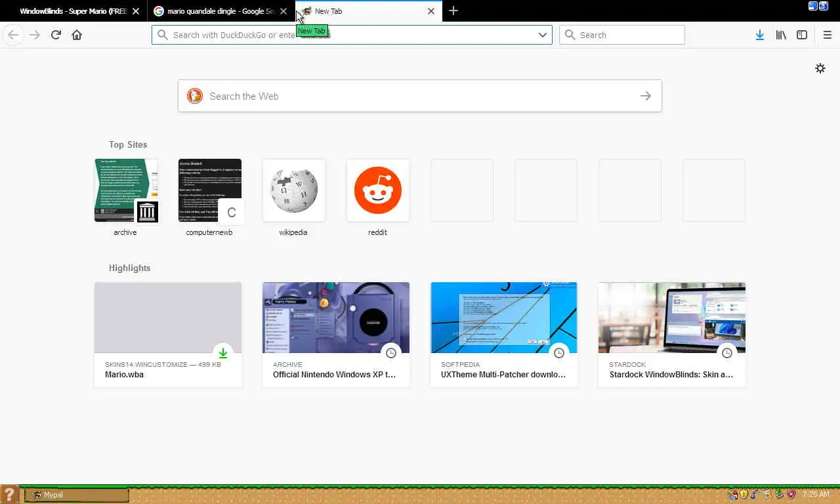The image size is (840, 504).
Task: Select the New Tab tab
Action: (x=369, y=11)
